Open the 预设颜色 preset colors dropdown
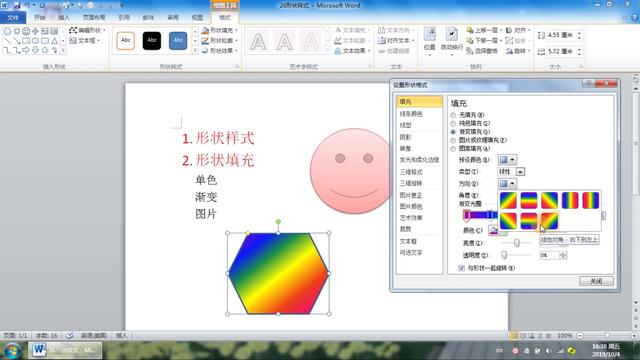640x360 pixels. coord(507,160)
